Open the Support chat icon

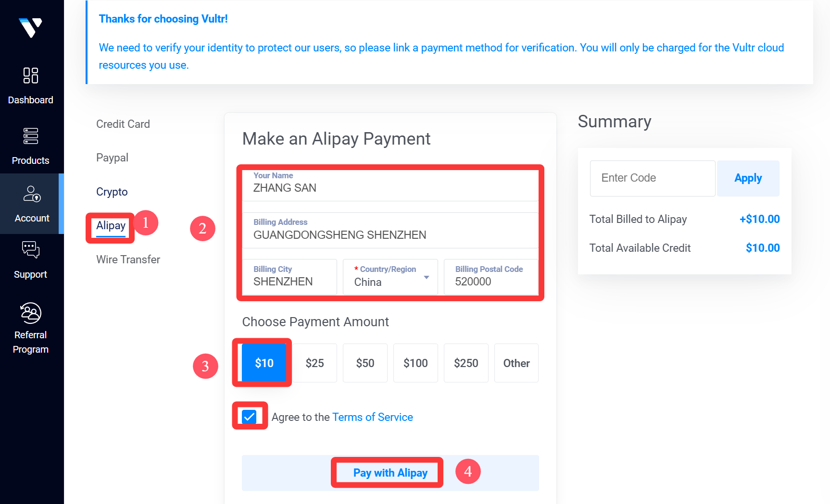[31, 250]
